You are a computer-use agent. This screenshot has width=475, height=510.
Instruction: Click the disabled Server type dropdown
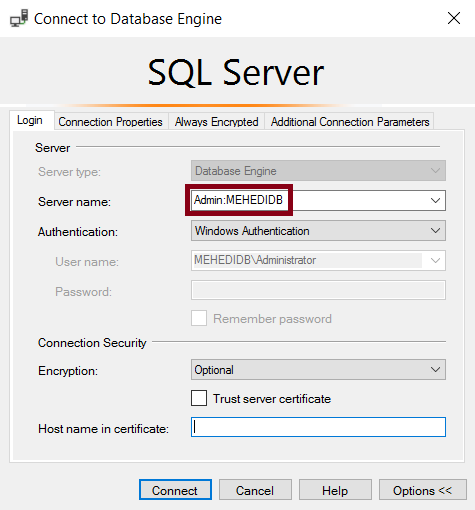click(318, 171)
